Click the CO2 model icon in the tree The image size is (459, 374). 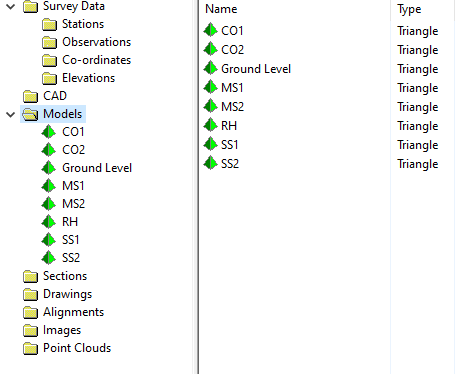click(49, 150)
